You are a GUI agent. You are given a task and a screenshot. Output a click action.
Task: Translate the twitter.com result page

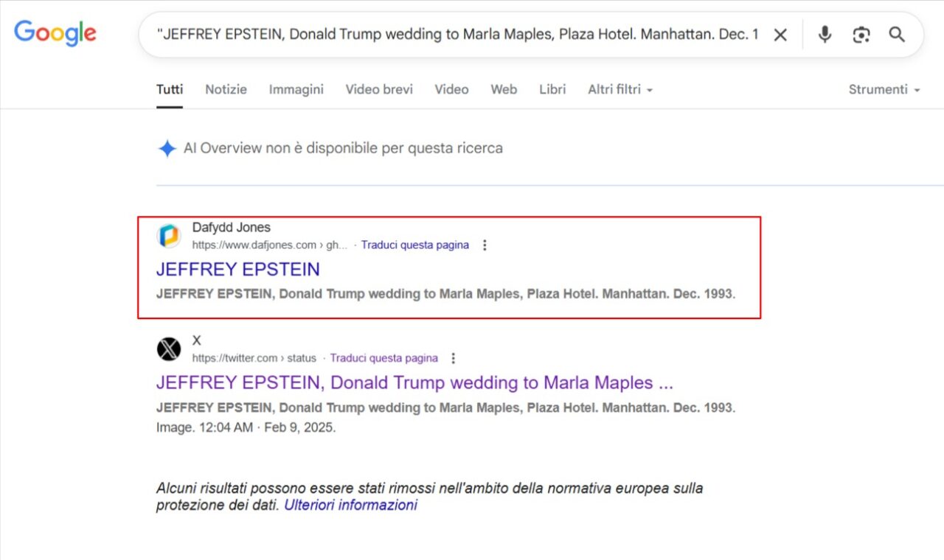[384, 358]
